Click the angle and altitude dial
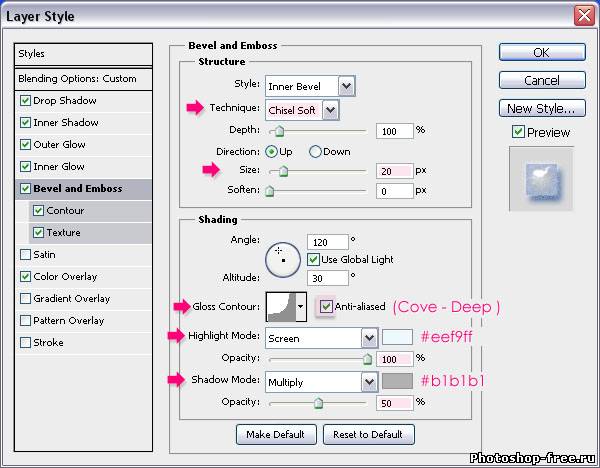This screenshot has width=600, height=468. tap(282, 259)
